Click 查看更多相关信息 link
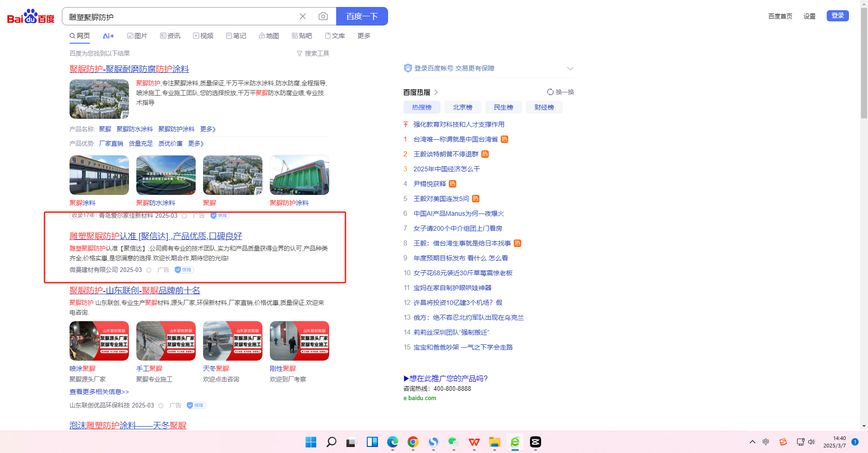 pyautogui.click(x=99, y=392)
